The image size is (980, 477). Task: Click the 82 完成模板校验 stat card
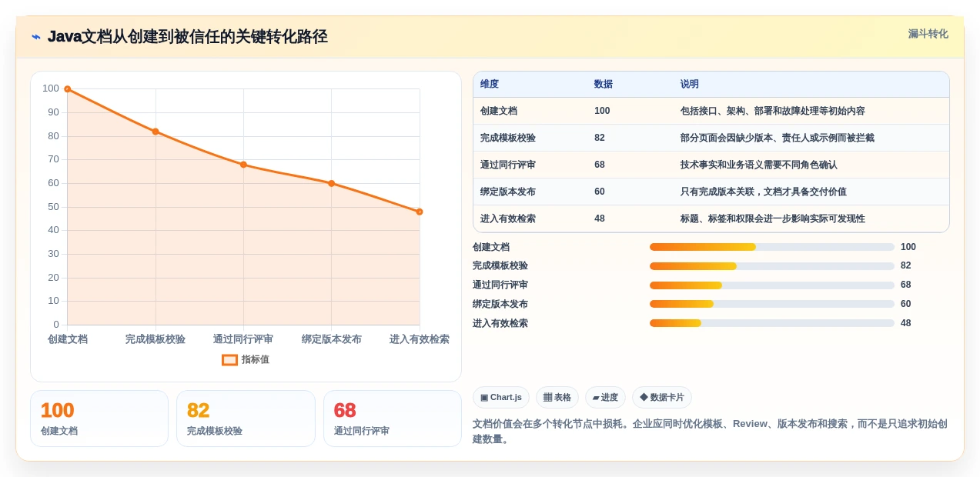coord(246,419)
